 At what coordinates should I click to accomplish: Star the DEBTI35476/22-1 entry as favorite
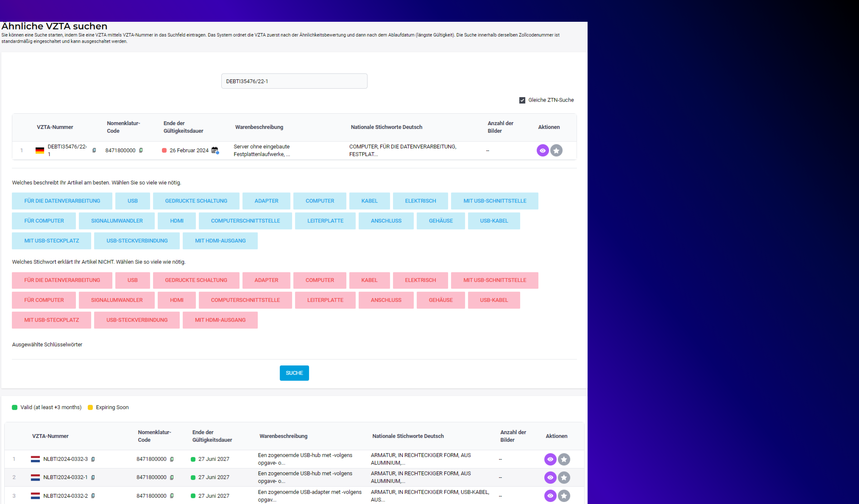click(556, 150)
